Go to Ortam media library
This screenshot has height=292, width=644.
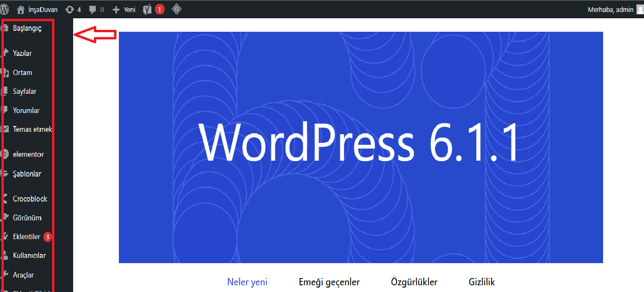23,73
